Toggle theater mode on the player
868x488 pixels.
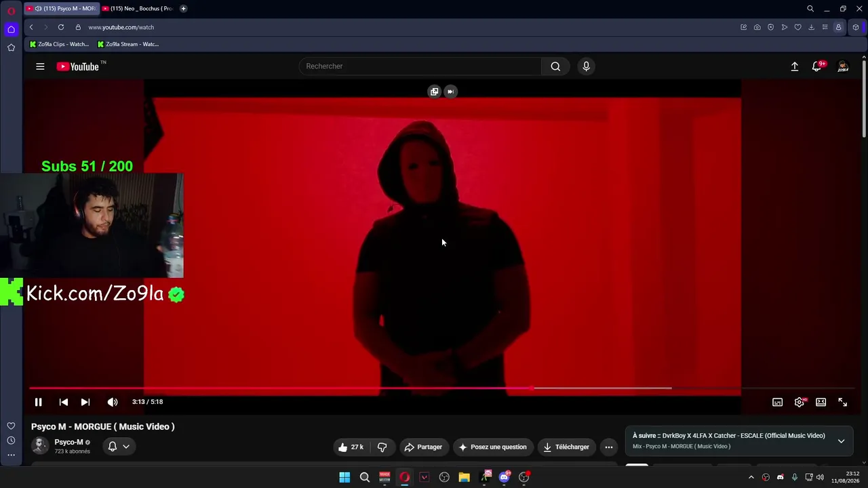click(821, 402)
